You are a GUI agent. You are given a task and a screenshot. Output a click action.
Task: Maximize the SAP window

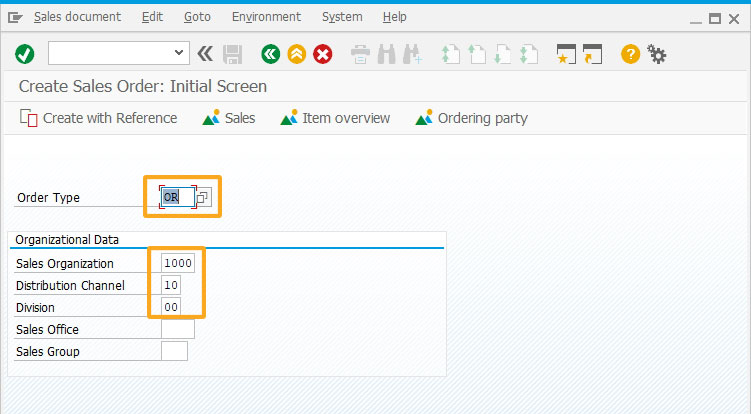click(x=715, y=19)
